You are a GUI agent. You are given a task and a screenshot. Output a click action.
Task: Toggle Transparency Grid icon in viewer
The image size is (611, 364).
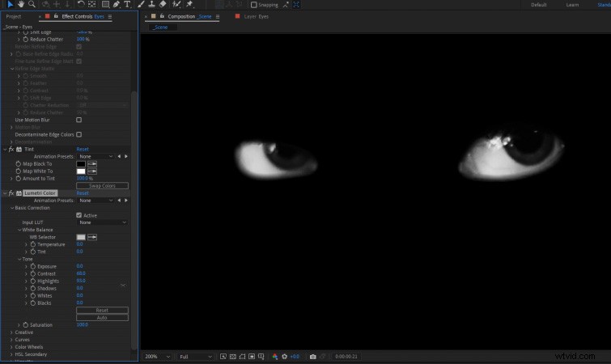click(x=232, y=357)
